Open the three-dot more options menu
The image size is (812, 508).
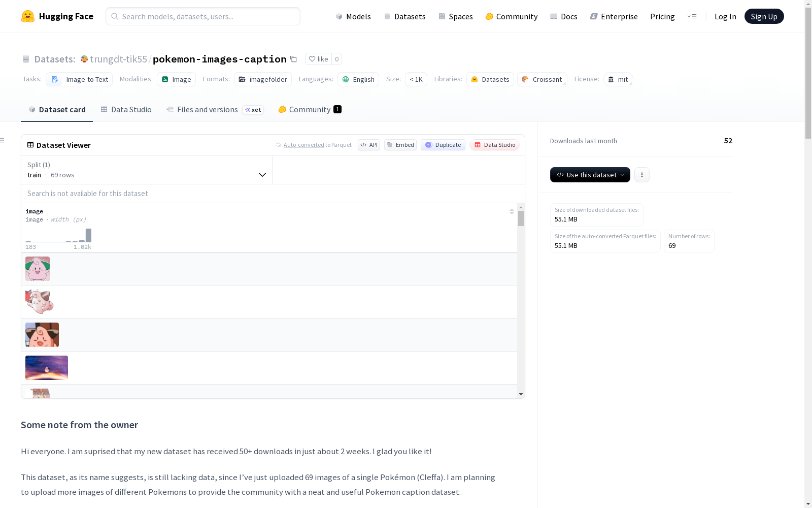pyautogui.click(x=642, y=175)
